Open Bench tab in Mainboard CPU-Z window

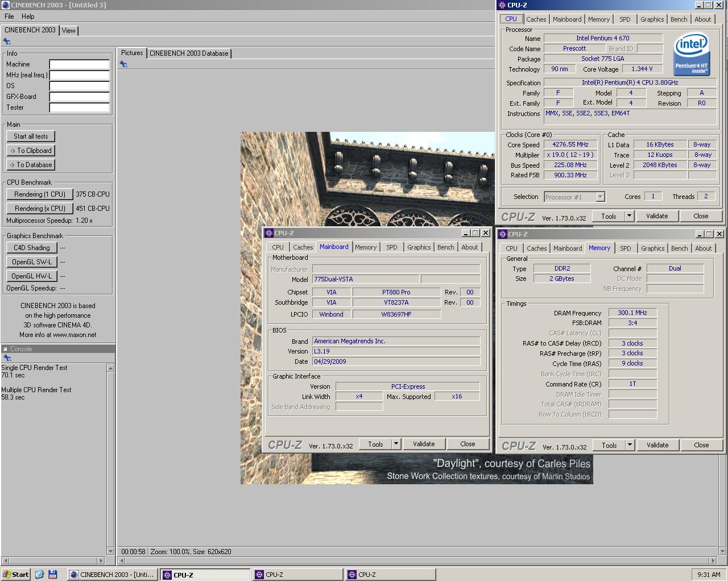point(446,247)
